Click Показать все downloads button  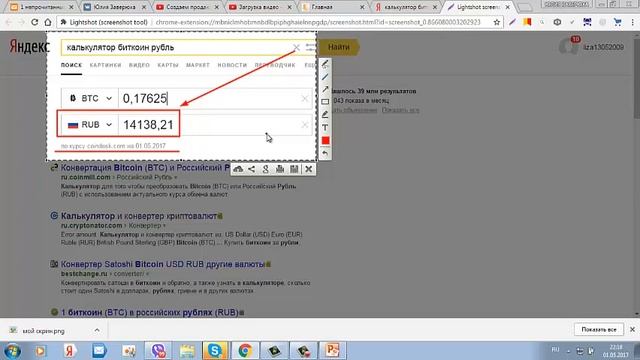point(599,329)
